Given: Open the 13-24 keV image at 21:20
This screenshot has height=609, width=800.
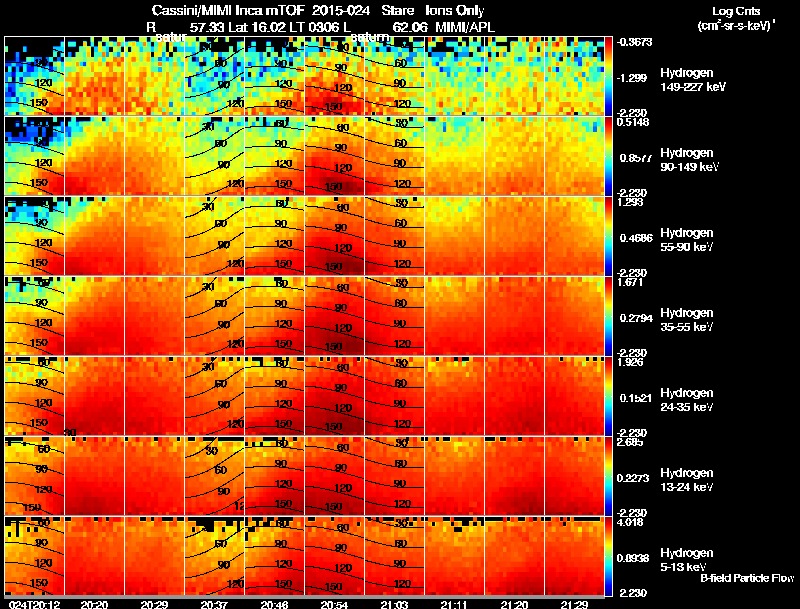Looking at the screenshot, I should coord(515,476).
